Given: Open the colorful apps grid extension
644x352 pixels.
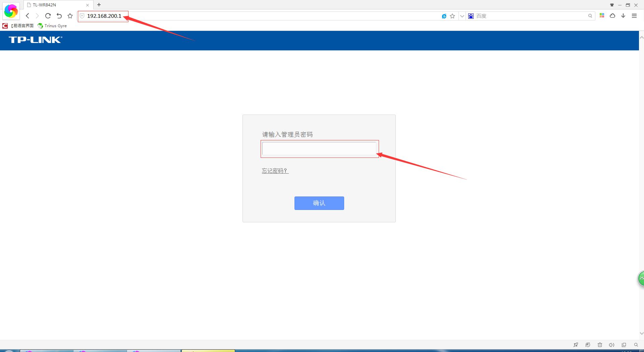Looking at the screenshot, I should [602, 15].
